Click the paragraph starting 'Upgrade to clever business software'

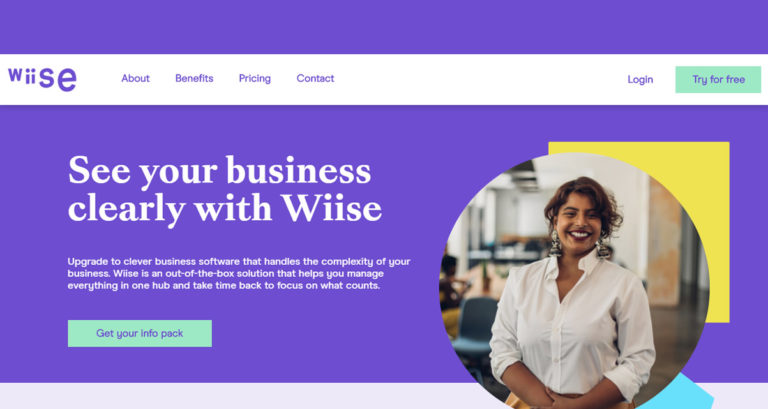239,273
